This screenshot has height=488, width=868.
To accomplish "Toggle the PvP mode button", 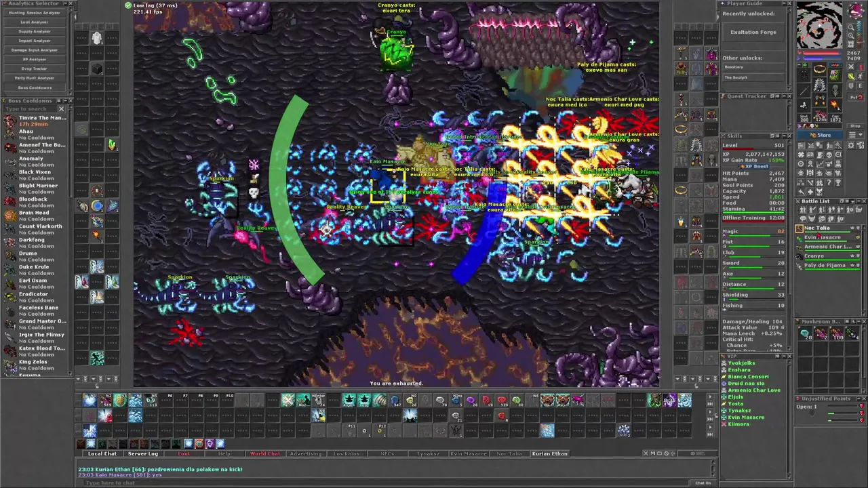I will [x=856, y=98].
